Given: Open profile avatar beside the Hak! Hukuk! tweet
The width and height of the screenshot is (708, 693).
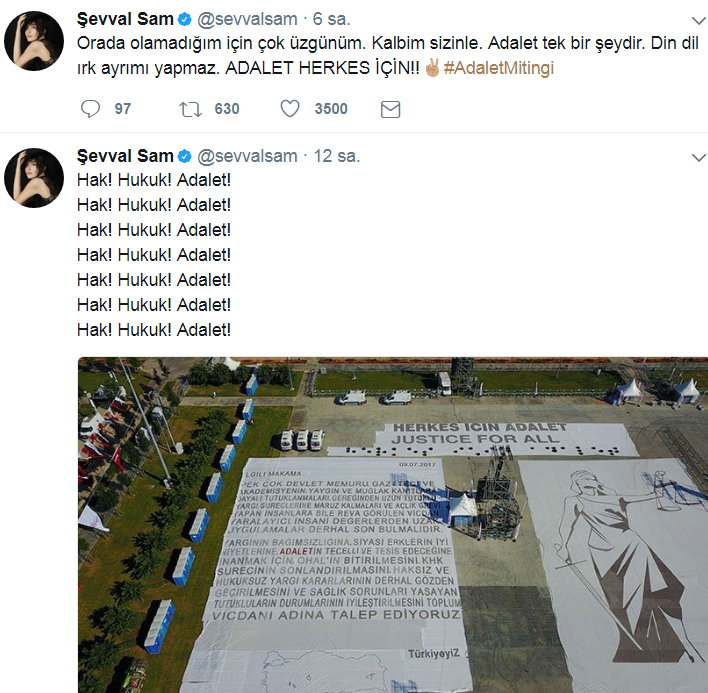Looking at the screenshot, I should coord(36,179).
